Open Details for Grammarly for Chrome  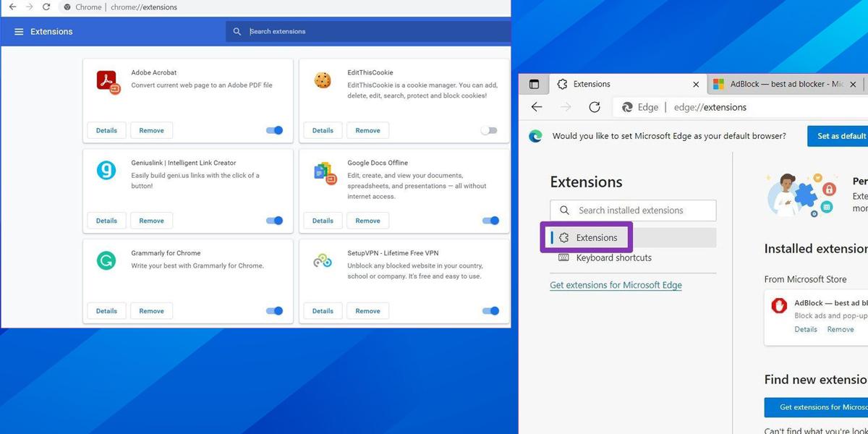[x=106, y=311]
